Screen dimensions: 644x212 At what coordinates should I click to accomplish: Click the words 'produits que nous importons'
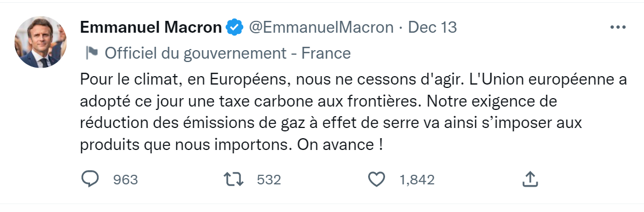tap(184, 145)
